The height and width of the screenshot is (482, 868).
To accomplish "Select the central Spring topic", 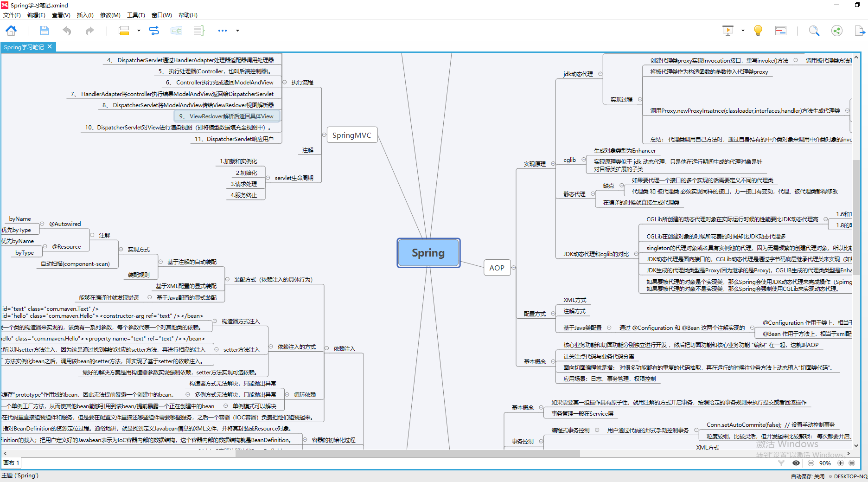I will [x=428, y=253].
